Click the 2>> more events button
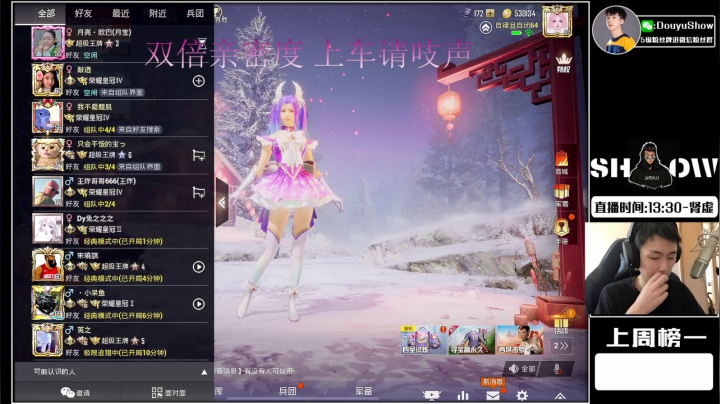This screenshot has height=404, width=720. [561, 346]
